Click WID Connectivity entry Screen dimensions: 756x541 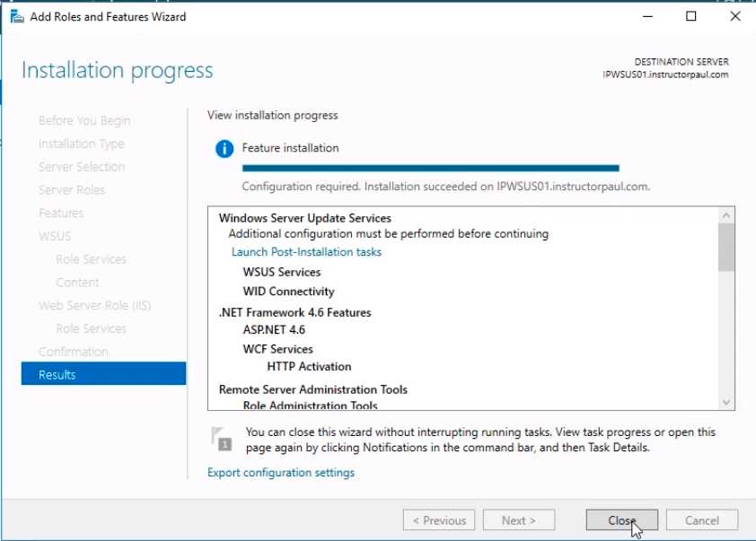[288, 292]
